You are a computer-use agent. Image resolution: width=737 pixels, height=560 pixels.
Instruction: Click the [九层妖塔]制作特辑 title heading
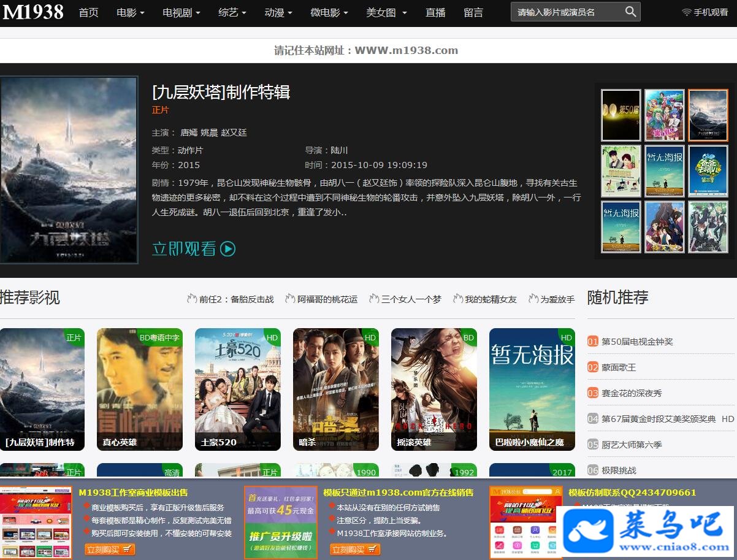[221, 92]
